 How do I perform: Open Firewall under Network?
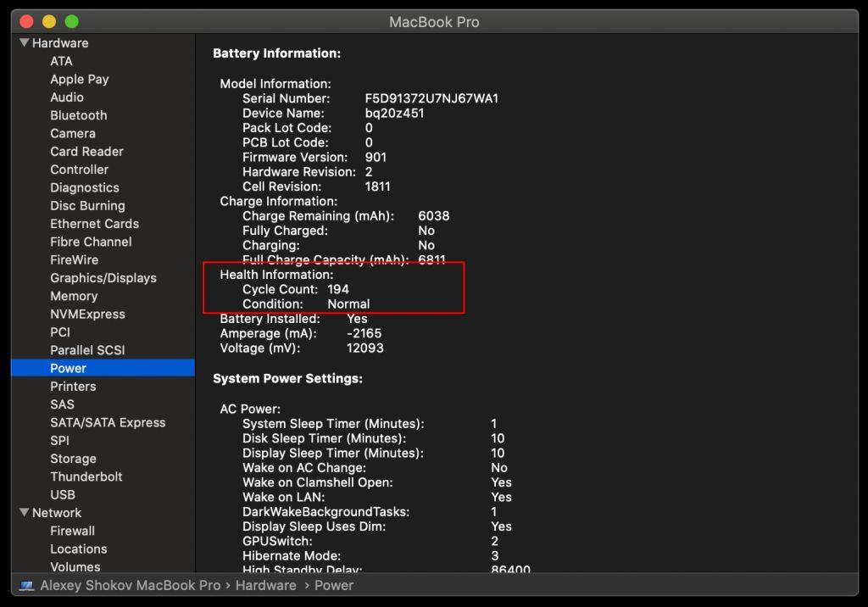pos(72,531)
